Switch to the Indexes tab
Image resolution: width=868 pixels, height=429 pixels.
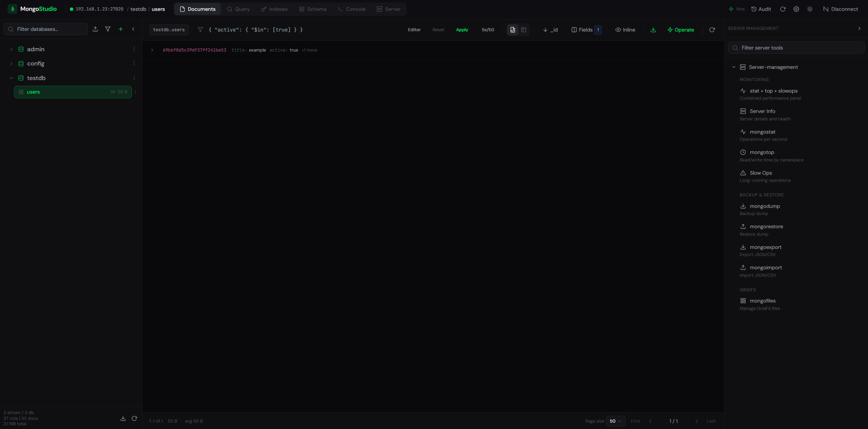(x=274, y=9)
